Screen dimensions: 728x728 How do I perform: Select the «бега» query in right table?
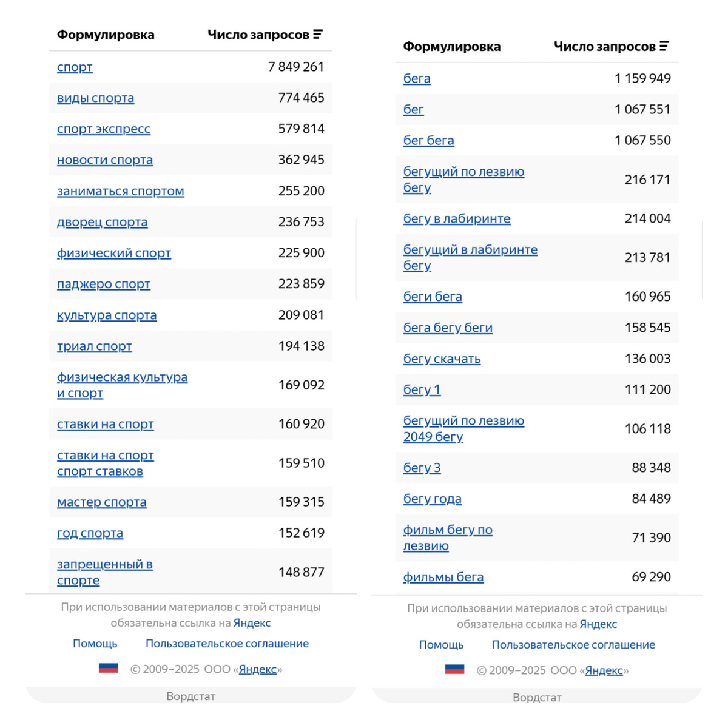pos(417,79)
